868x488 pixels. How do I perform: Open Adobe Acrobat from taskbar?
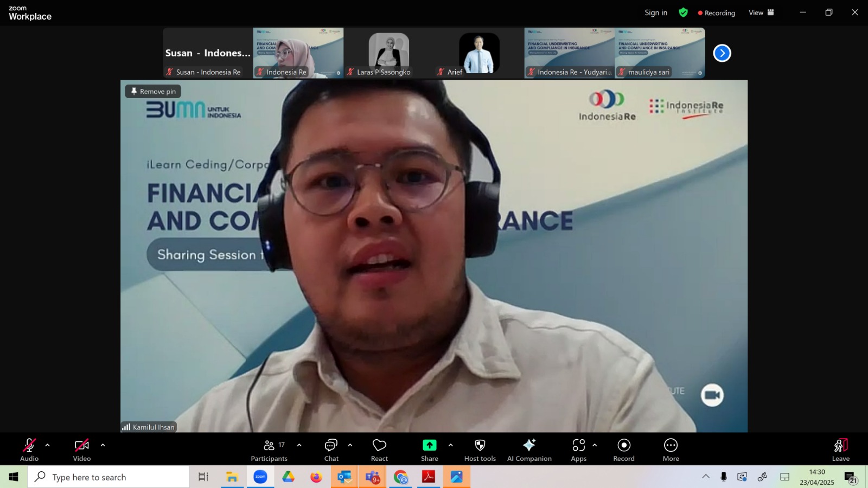[429, 477]
